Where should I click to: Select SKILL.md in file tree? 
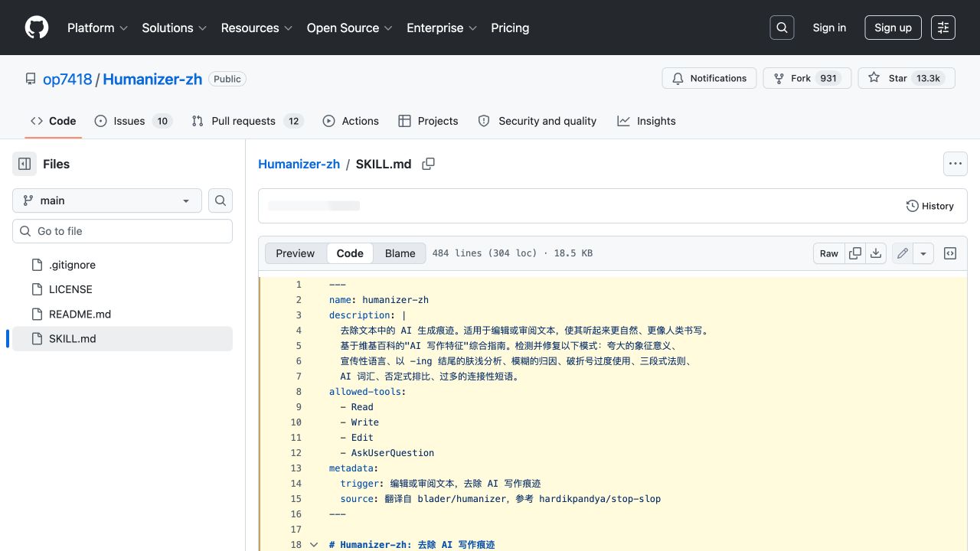click(x=122, y=338)
